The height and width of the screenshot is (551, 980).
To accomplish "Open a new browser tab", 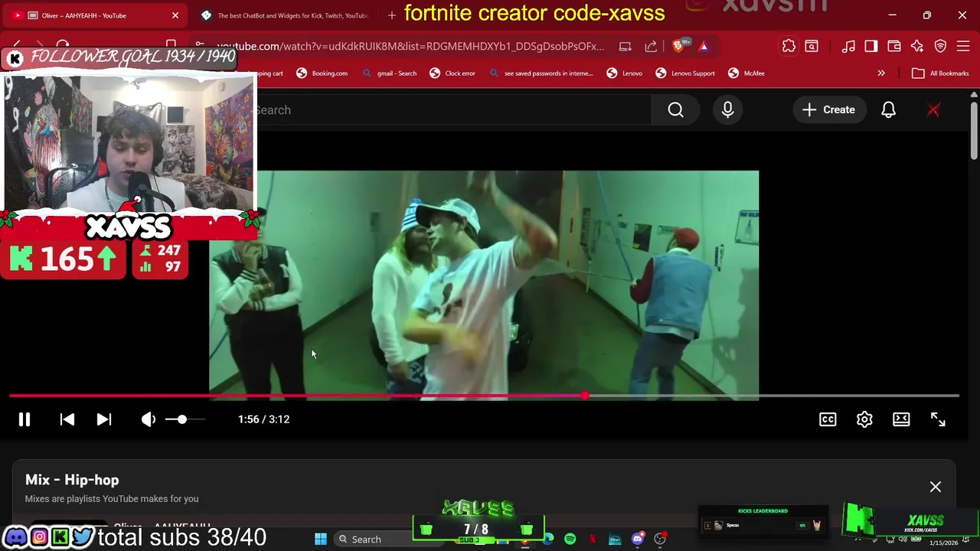I will coord(392,15).
